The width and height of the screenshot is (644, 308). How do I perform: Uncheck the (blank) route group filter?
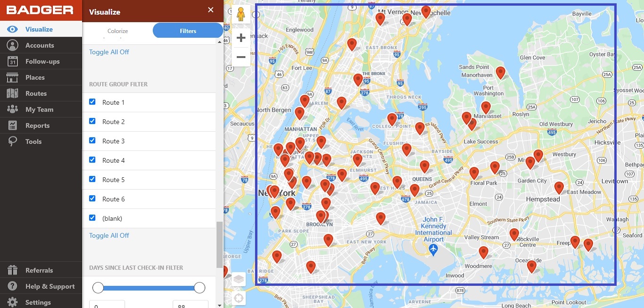click(92, 218)
